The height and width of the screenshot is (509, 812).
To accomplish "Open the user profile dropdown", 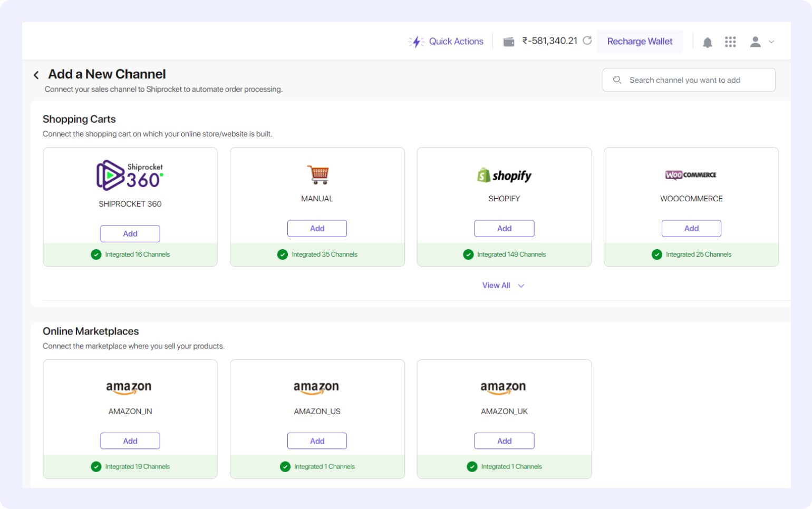I will [x=761, y=42].
